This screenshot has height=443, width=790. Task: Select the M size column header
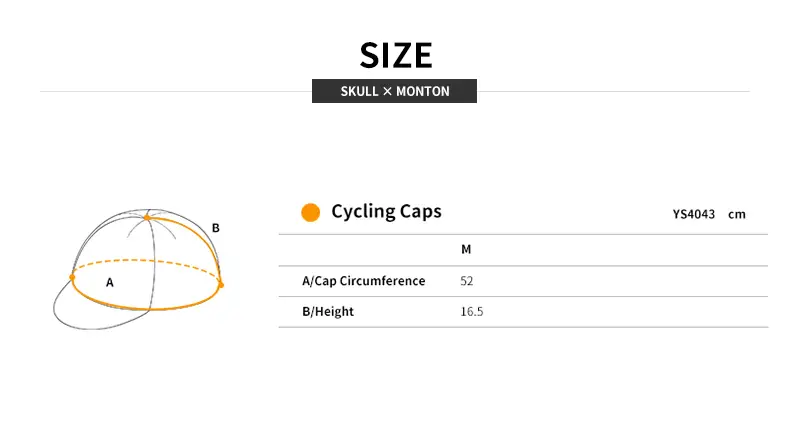[x=466, y=249]
